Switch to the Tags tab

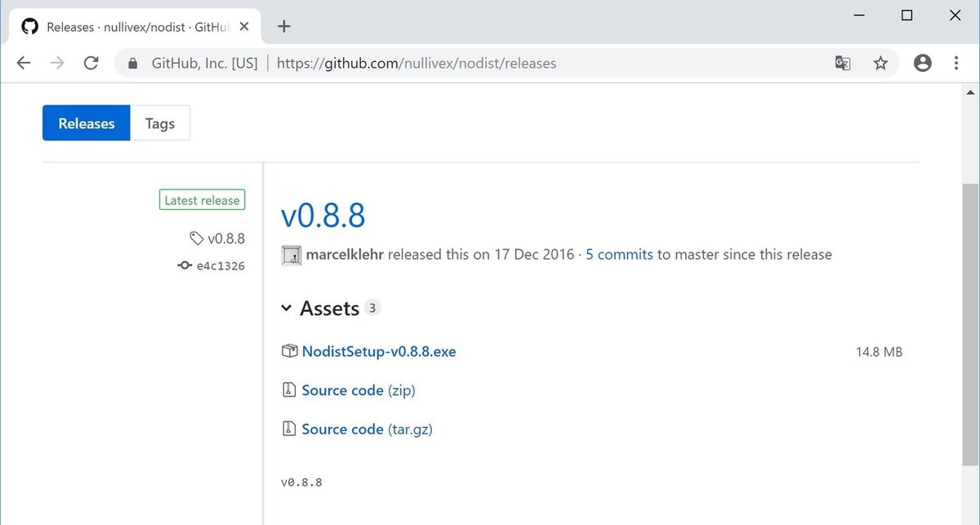tap(160, 122)
